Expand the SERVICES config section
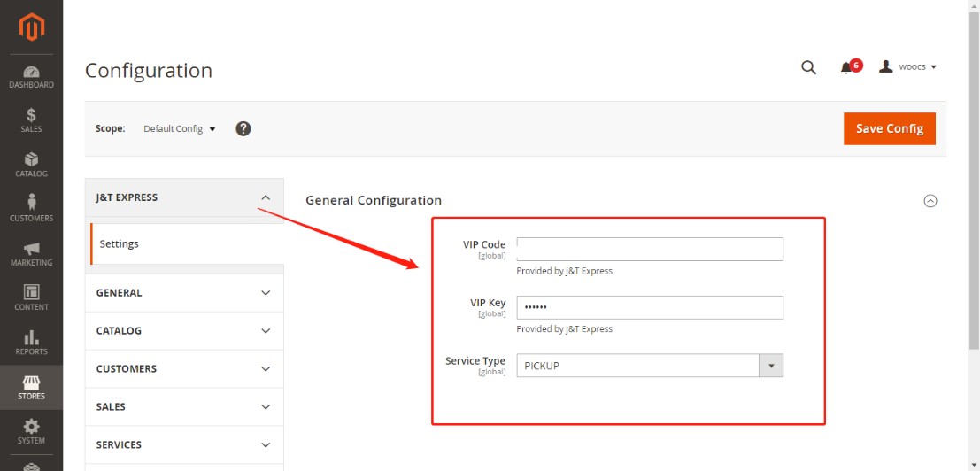Screen dimensions: 980x471 pyautogui.click(x=184, y=445)
